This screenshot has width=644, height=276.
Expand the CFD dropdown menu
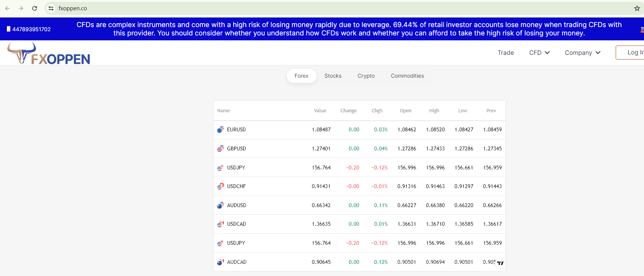coord(539,53)
